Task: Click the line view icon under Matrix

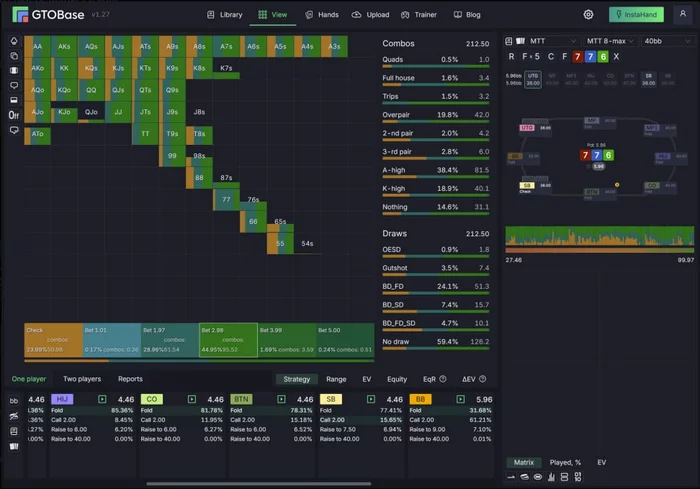Action: pyautogui.click(x=511, y=477)
